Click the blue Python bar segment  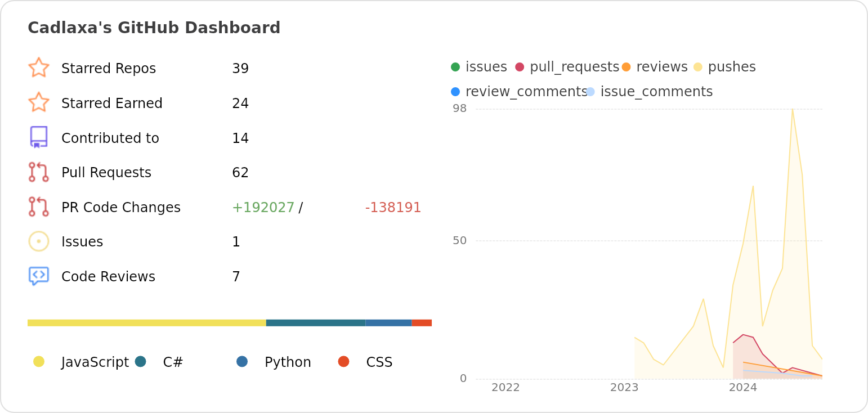point(388,323)
